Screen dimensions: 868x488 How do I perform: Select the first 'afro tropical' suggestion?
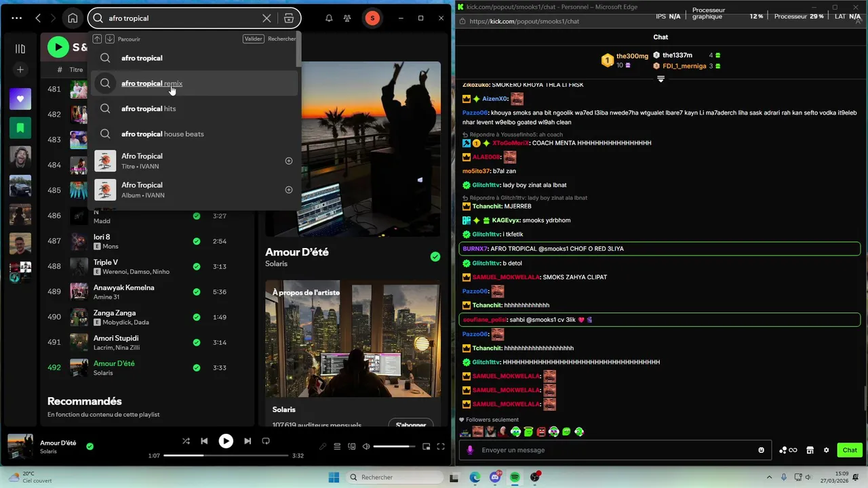point(194,58)
